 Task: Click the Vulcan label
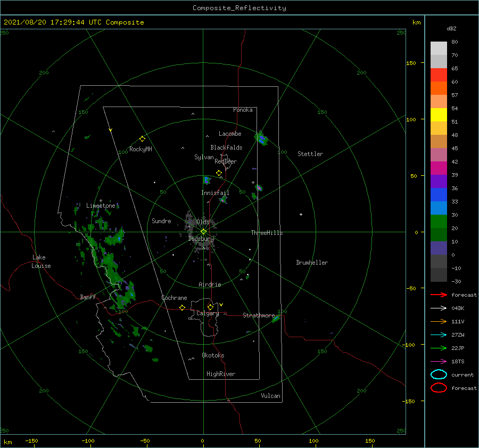[x=270, y=396]
